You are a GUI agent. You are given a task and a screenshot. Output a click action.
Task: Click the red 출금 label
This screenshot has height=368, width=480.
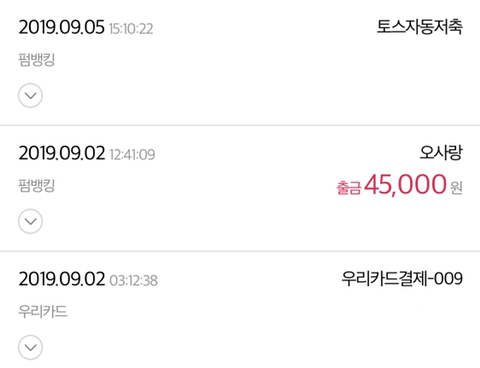[348, 188]
